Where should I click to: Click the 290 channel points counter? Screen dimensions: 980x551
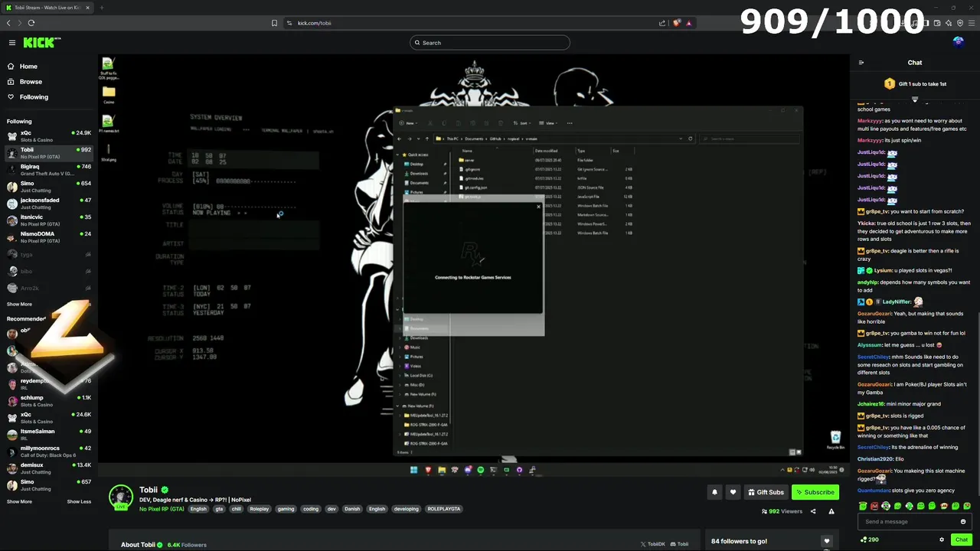(869, 540)
